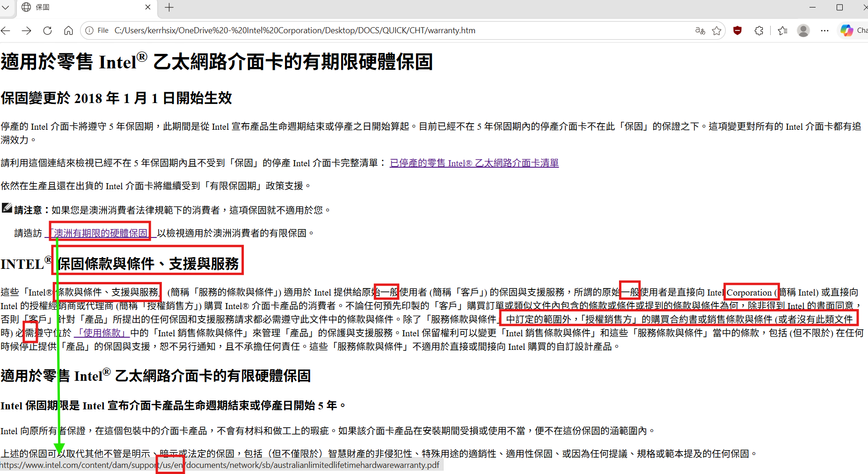The height and width of the screenshot is (474, 868).
Task: Click the bold line Intel 保固期限是 Intel 宣布介面卡產品
Action: [173, 406]
